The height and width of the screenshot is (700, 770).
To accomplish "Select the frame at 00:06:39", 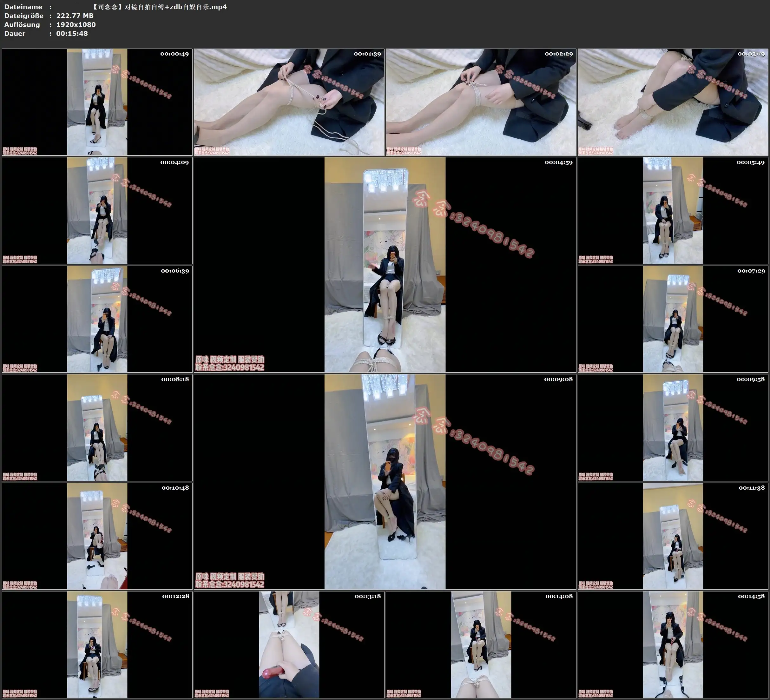I will pyautogui.click(x=97, y=319).
